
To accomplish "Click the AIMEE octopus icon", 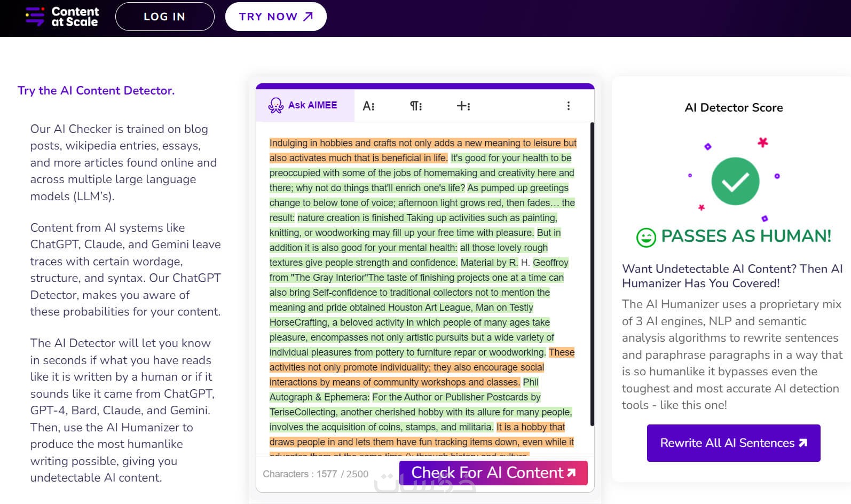I will click(275, 105).
